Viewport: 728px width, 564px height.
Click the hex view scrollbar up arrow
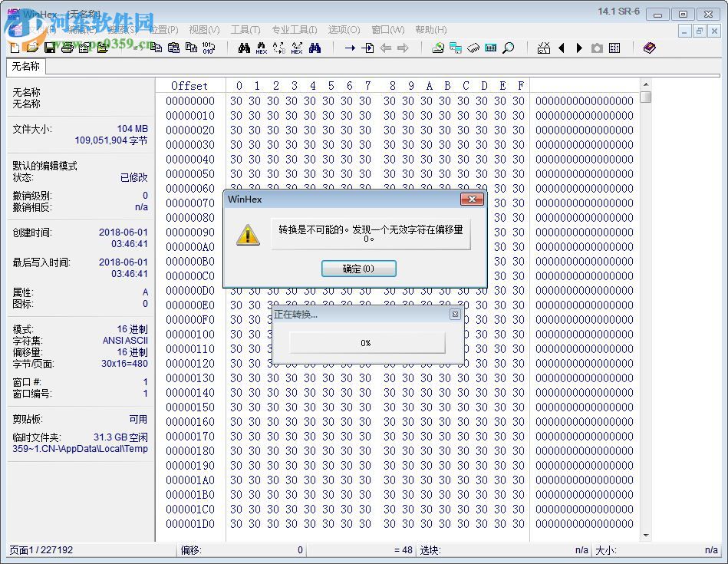645,84
